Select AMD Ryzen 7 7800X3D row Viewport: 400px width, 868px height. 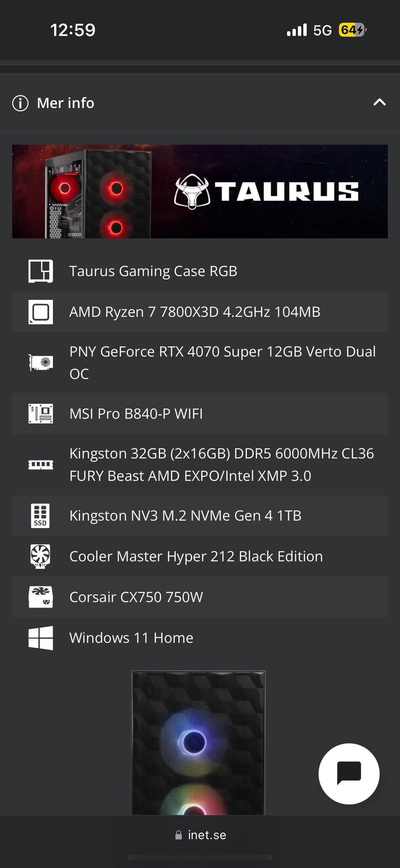[x=195, y=312]
